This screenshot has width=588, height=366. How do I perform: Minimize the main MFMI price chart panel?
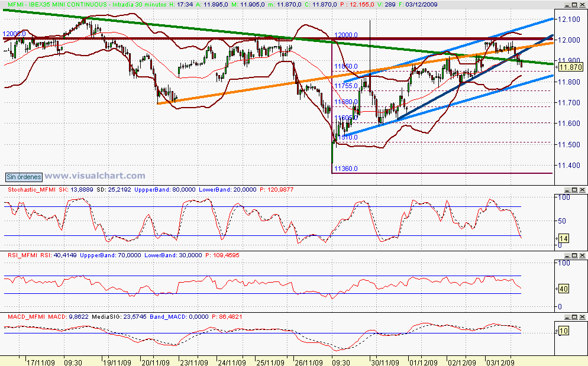pos(567,5)
